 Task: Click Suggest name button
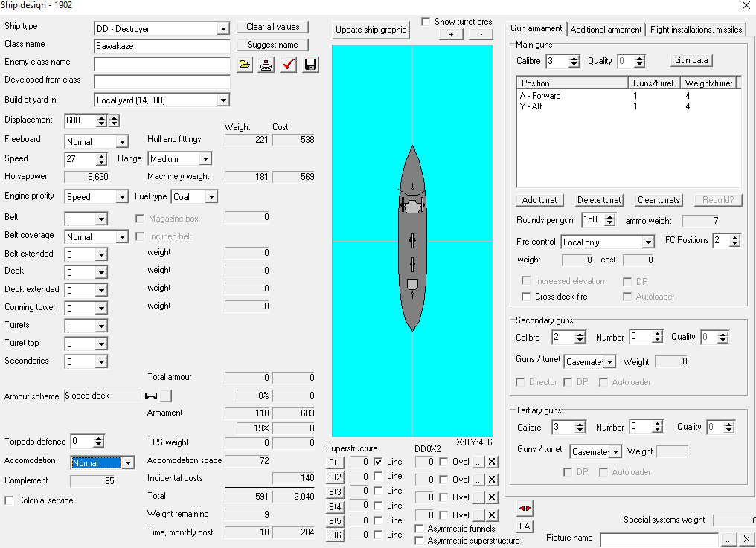pyautogui.click(x=273, y=45)
